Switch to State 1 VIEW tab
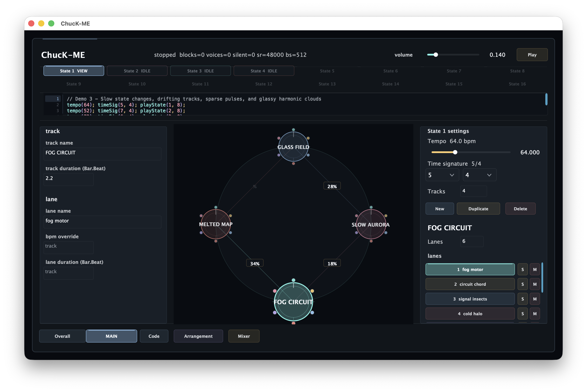587x392 pixels. 74,71
